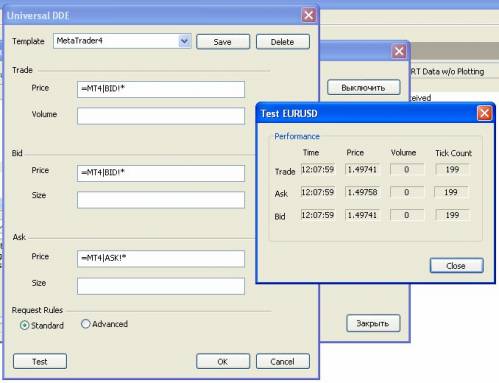Click the Ask Size input field

161,286
